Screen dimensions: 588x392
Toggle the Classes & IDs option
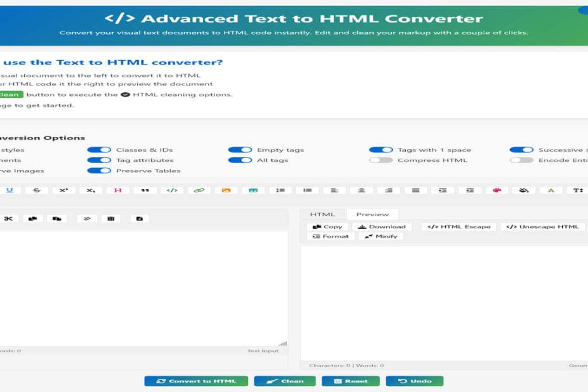coord(99,150)
